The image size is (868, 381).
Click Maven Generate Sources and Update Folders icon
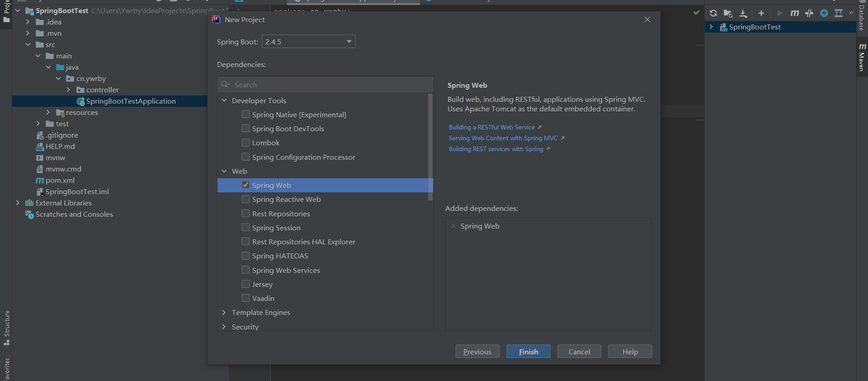728,13
